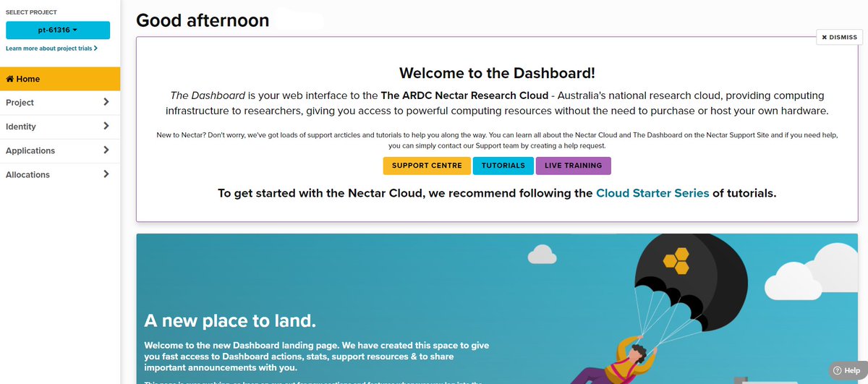
Task: Open the Live Training button
Action: tap(573, 166)
